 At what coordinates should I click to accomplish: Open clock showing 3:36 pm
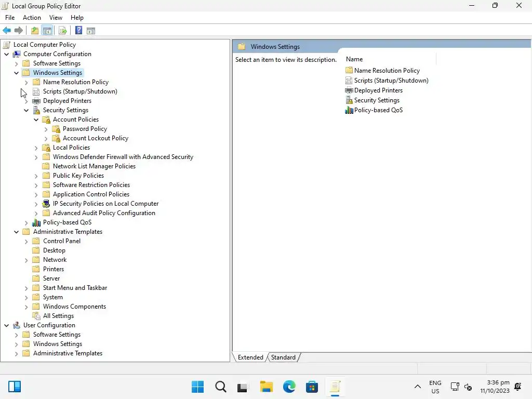pos(495,387)
